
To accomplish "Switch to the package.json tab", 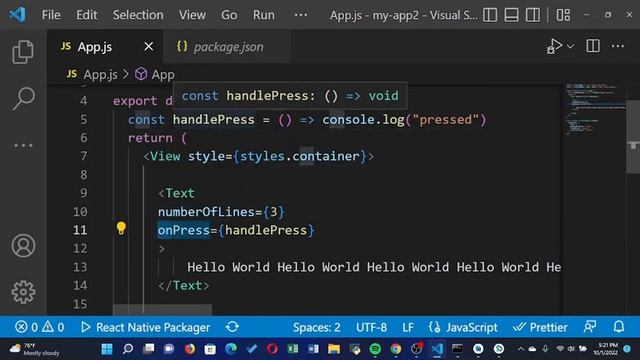I will pyautogui.click(x=228, y=47).
